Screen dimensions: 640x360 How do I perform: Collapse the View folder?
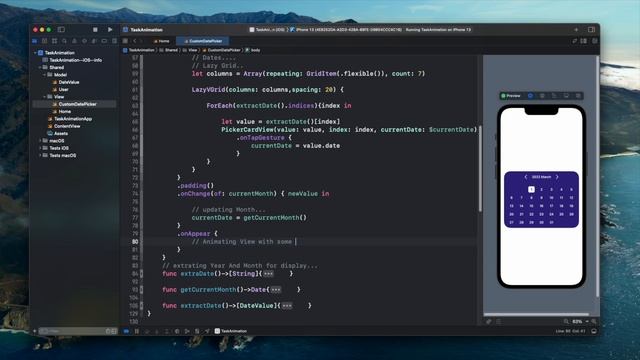(44, 97)
